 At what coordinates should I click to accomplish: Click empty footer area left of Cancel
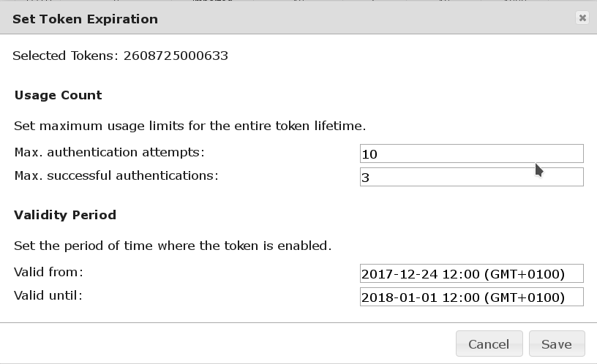point(219,344)
